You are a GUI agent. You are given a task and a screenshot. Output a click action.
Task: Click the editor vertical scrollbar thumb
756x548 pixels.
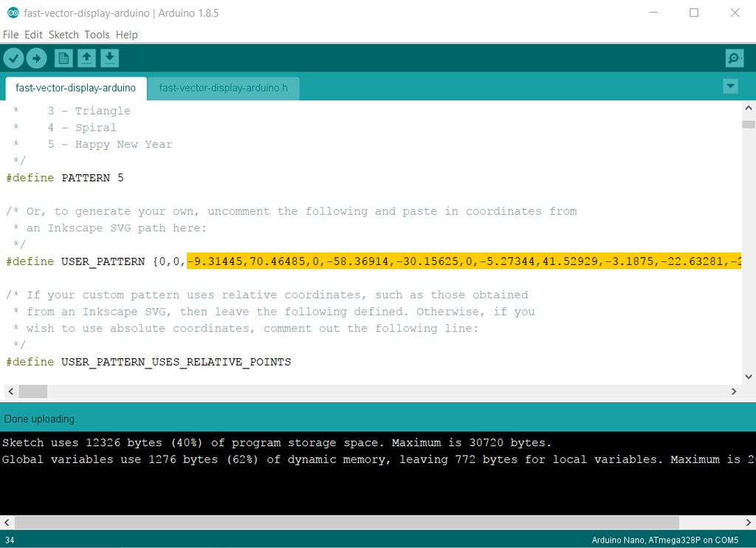[x=749, y=125]
